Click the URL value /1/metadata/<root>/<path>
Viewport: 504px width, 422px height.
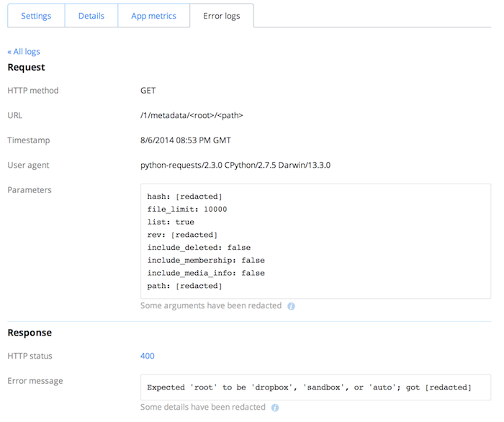click(197, 115)
